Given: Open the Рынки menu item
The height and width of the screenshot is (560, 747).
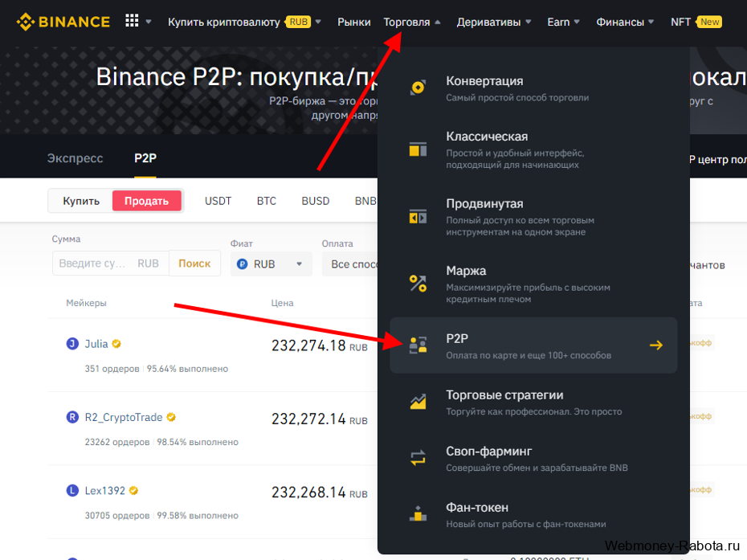Looking at the screenshot, I should point(354,22).
